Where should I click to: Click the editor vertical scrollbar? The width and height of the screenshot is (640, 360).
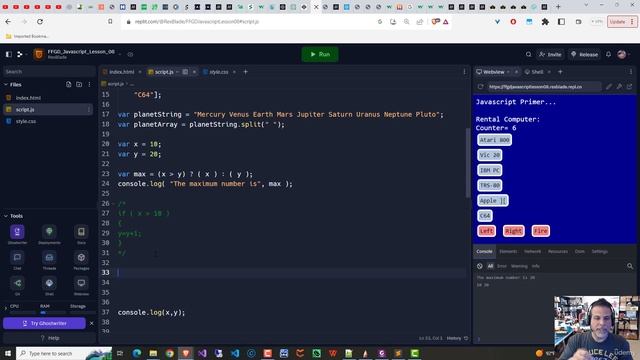click(468, 162)
